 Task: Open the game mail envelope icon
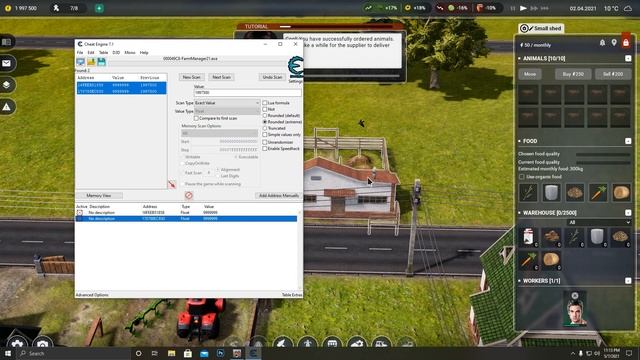click(x=7, y=63)
